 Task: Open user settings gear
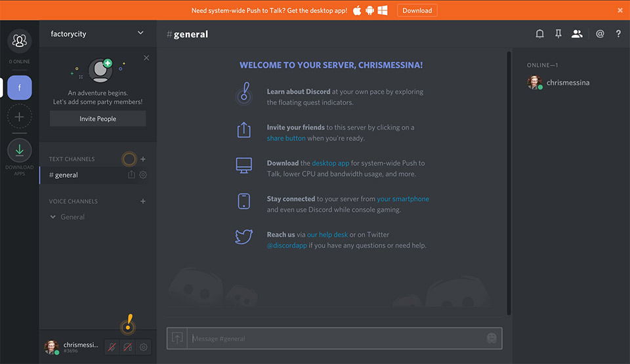click(x=144, y=347)
